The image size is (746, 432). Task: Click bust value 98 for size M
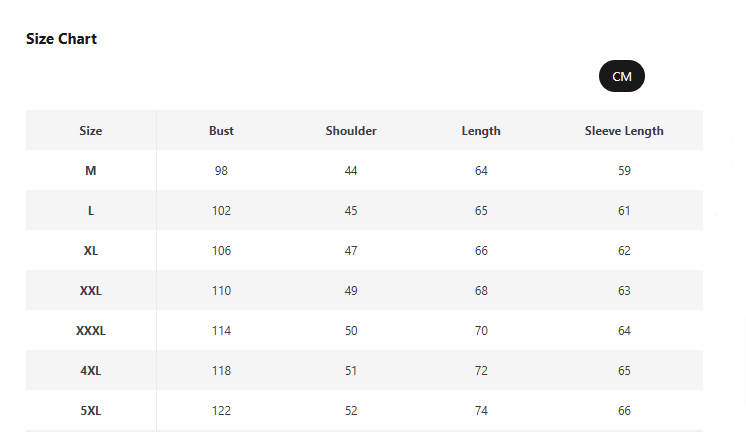click(x=221, y=171)
